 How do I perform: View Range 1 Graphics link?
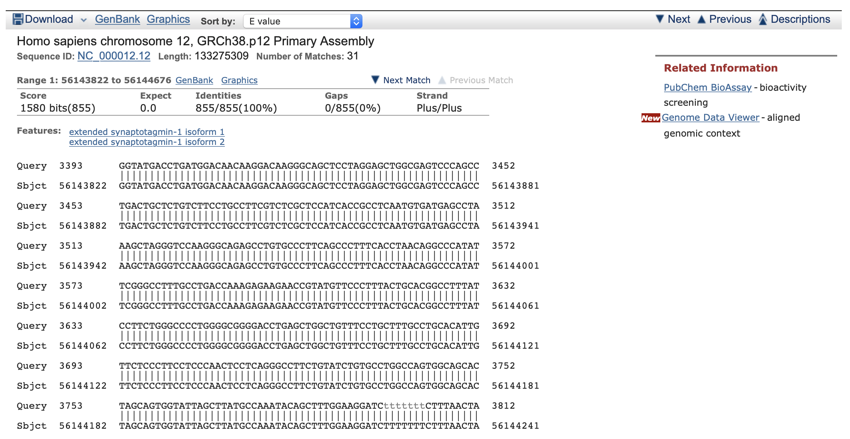point(239,80)
